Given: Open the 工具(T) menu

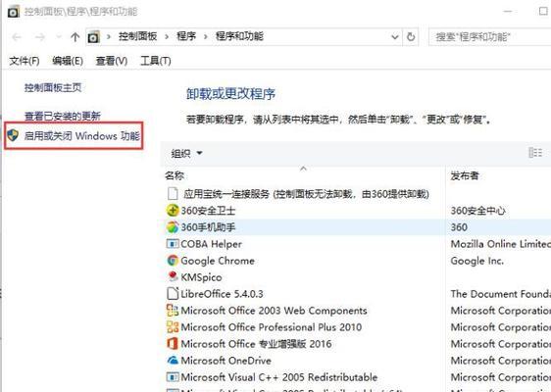Looking at the screenshot, I should [155, 61].
